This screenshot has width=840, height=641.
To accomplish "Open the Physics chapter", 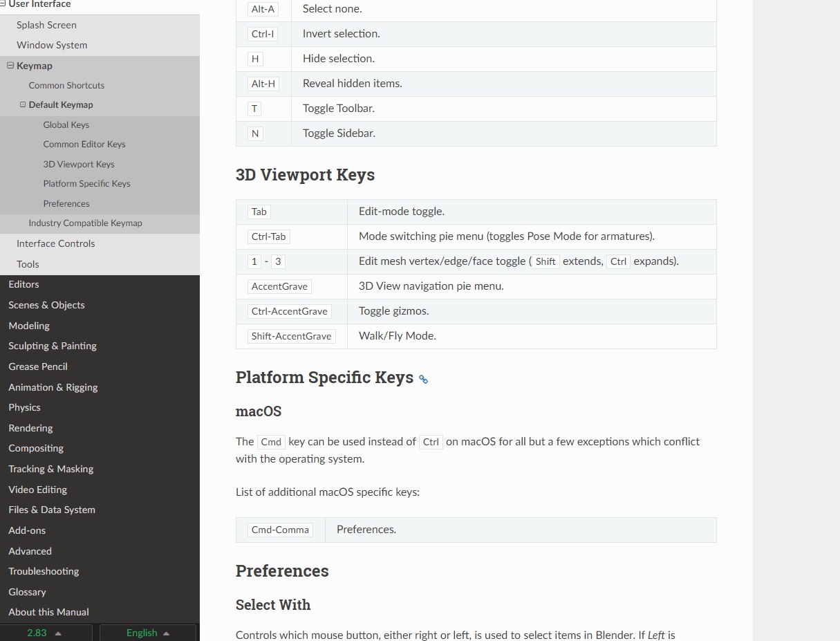I will tap(24, 407).
